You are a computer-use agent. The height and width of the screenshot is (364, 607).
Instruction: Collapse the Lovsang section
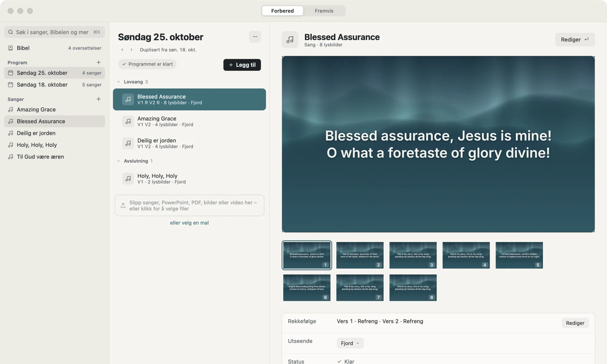coord(119,82)
